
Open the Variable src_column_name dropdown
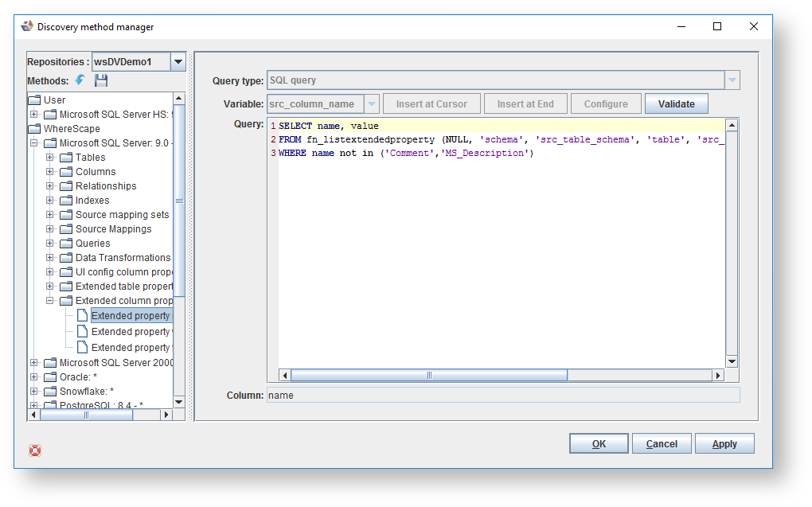371,104
